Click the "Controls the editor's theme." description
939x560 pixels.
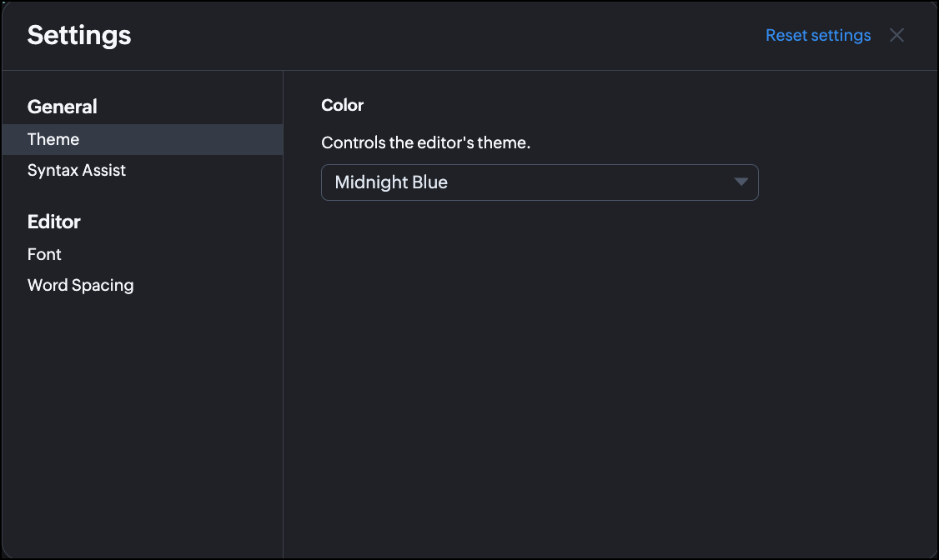425,142
